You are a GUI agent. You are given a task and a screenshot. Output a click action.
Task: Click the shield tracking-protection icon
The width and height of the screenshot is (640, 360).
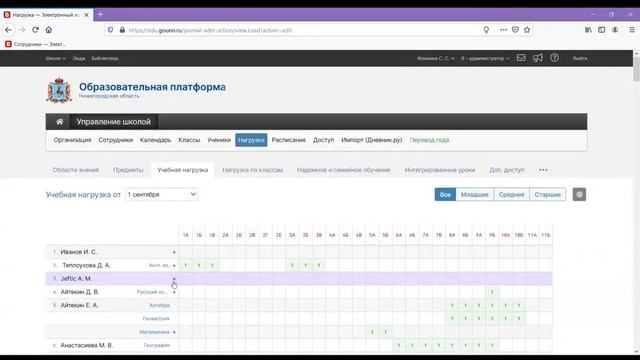[111, 30]
